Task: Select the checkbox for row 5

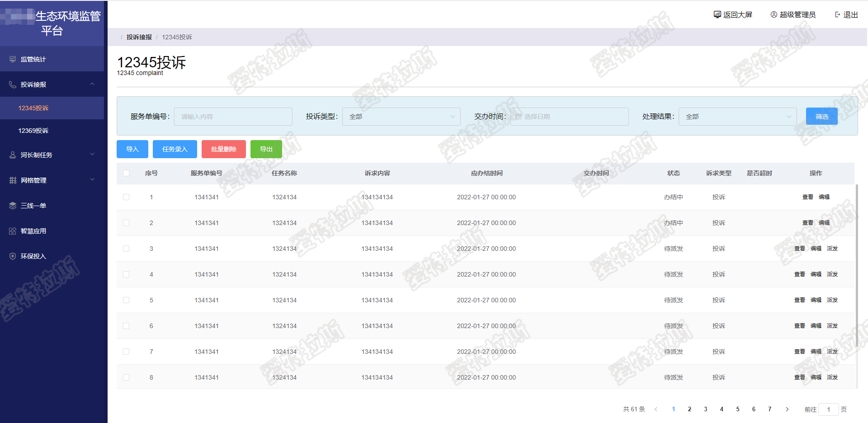Action: click(126, 300)
